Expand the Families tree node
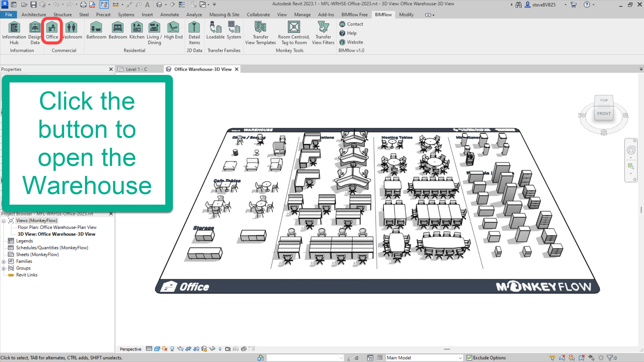644x362 pixels. point(4,262)
